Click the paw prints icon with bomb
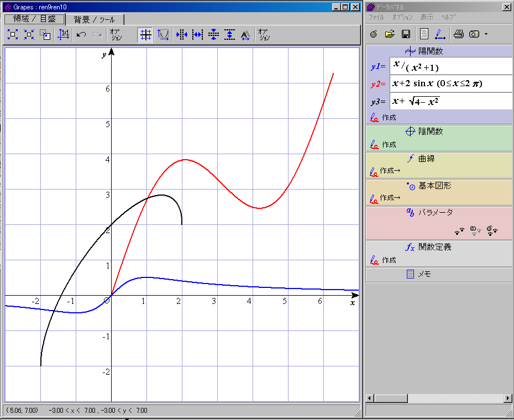Image resolution: width=514 pixels, height=420 pixels. coord(492,231)
